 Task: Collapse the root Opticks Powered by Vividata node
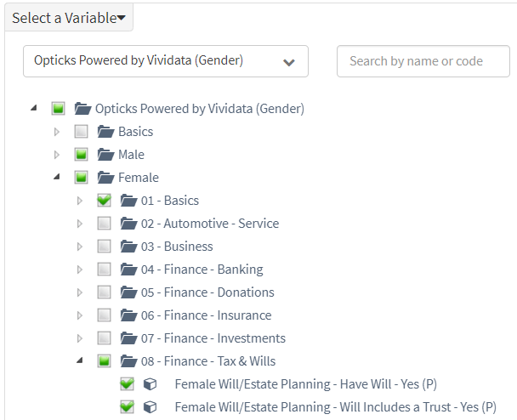[x=34, y=108]
